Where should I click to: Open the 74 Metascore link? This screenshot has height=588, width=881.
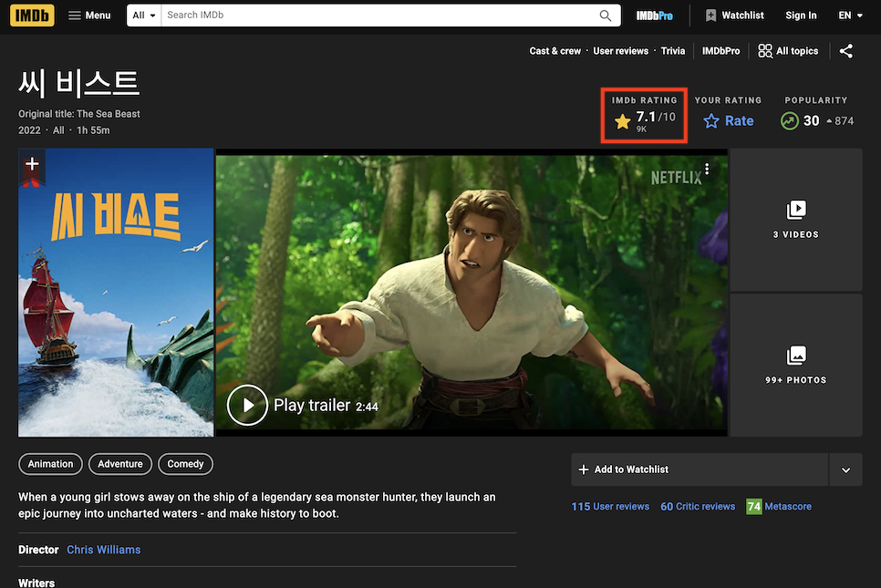(x=779, y=507)
